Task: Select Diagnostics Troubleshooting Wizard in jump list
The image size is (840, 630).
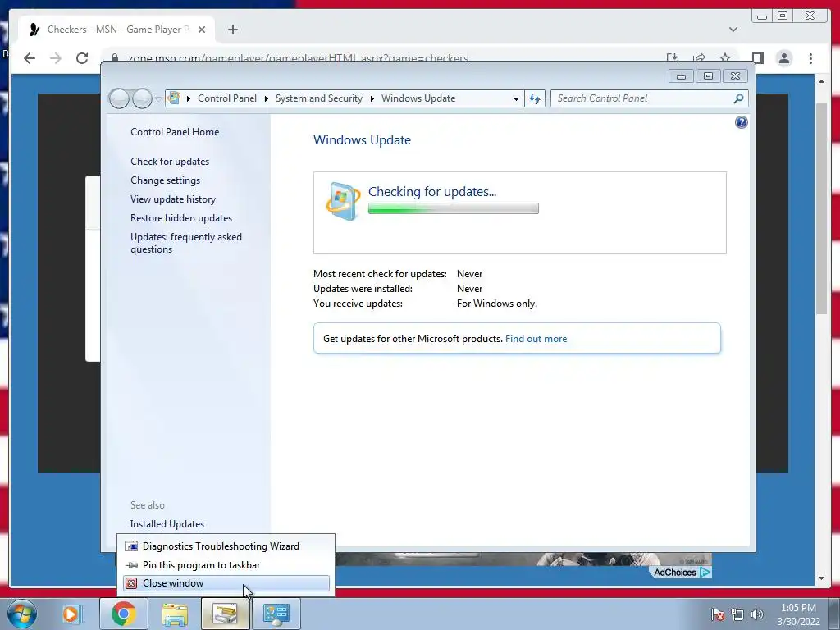Action: click(x=226, y=546)
